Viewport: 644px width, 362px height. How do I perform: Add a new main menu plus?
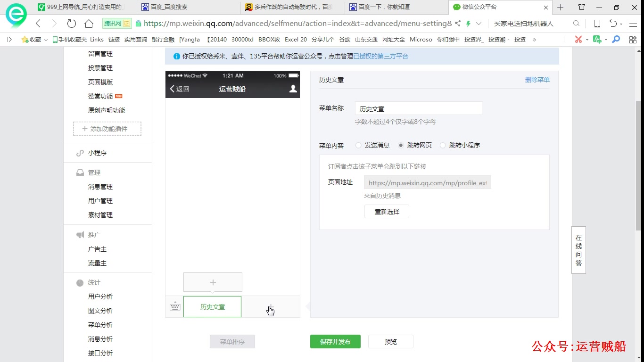coord(271,307)
